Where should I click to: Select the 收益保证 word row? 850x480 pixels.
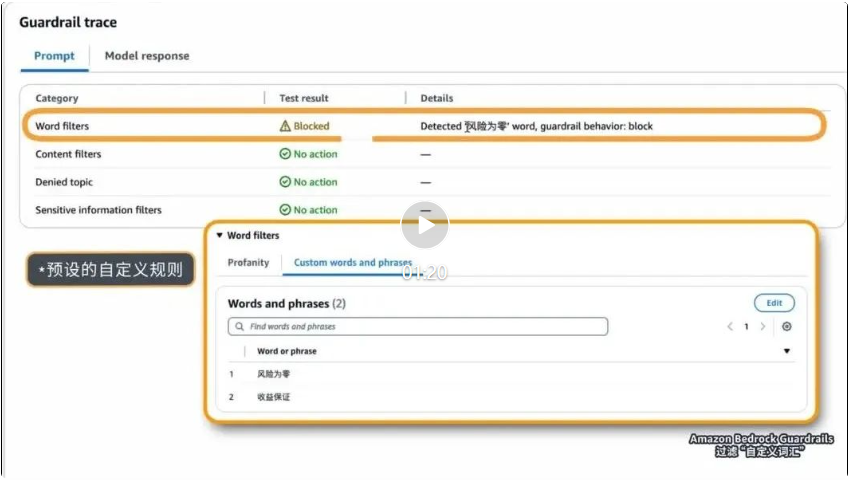pos(273,397)
